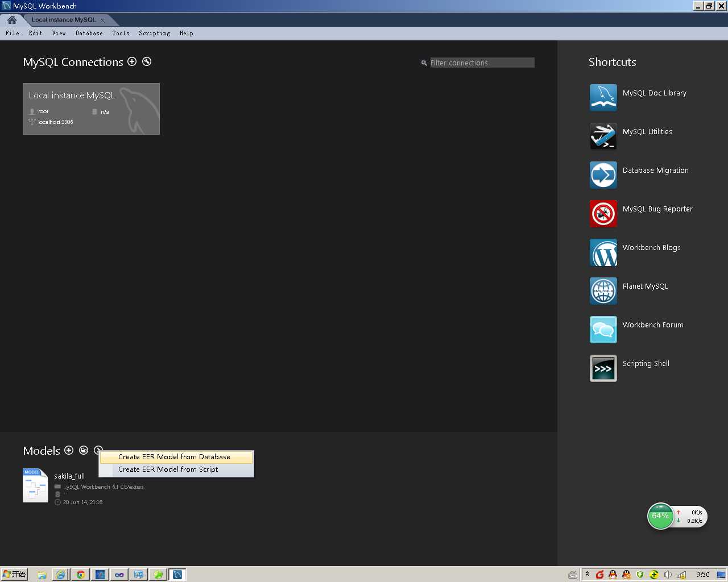This screenshot has height=582, width=728.
Task: Open MySQL Bug Reporter icon
Action: click(x=603, y=214)
